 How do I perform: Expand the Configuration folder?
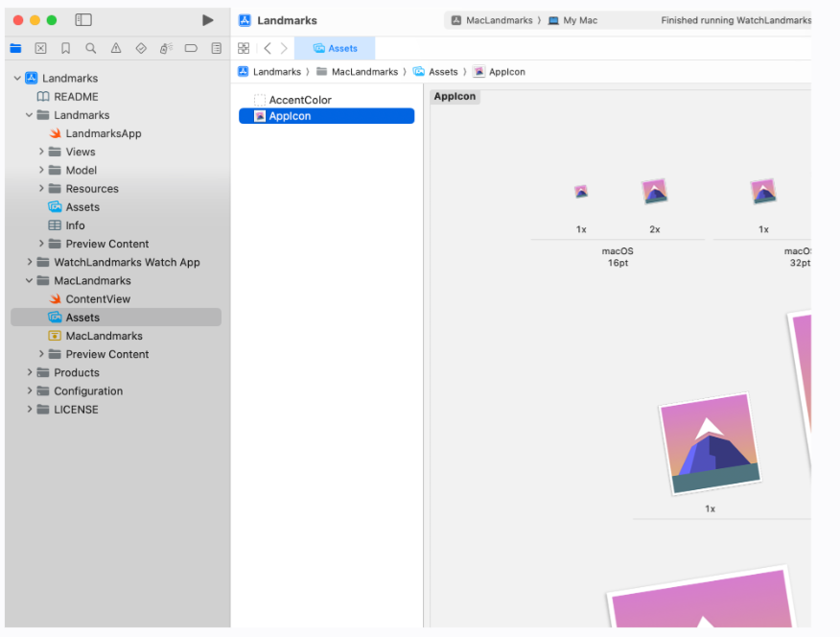point(30,391)
